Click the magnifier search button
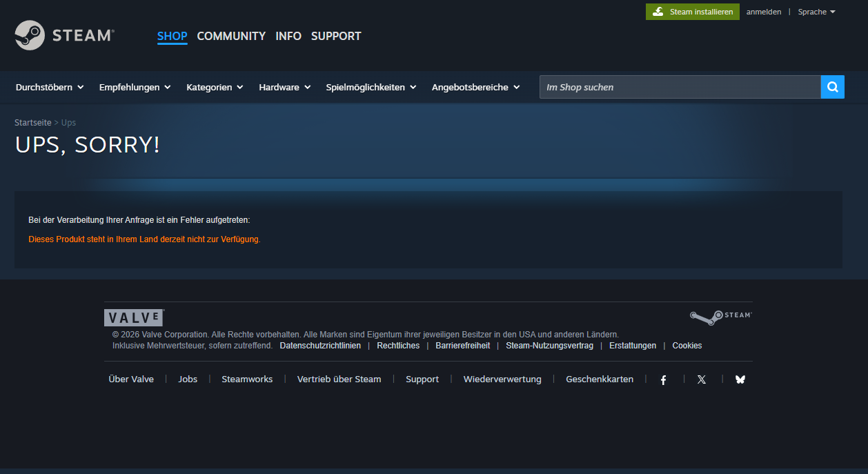The width and height of the screenshot is (868, 474). (832, 87)
